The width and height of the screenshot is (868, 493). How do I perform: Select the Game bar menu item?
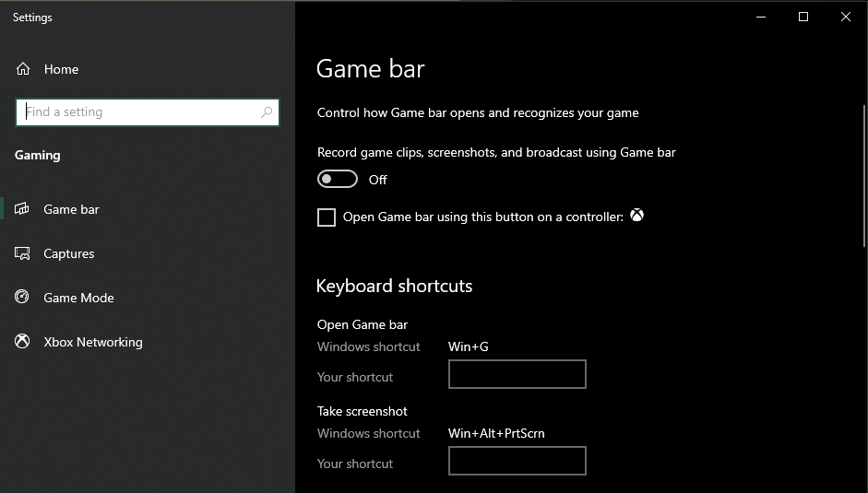click(x=71, y=209)
